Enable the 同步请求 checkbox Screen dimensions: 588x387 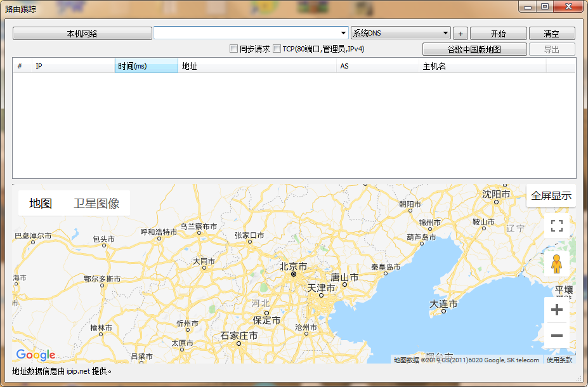(233, 49)
